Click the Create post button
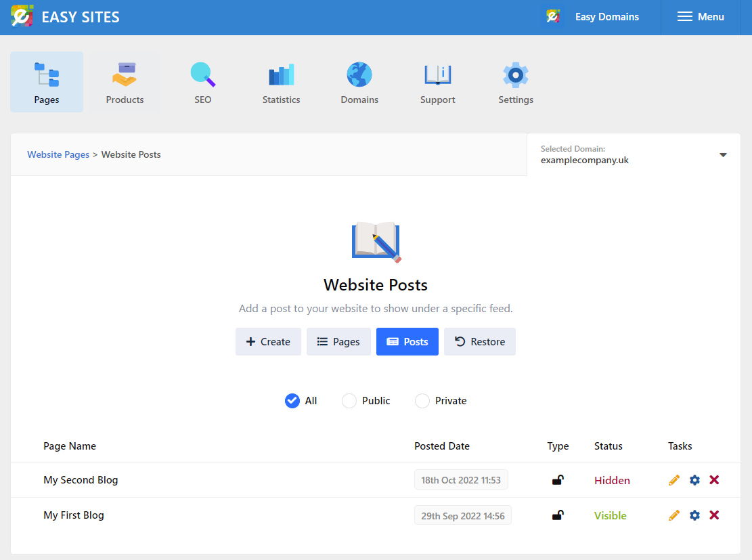752x560 pixels. tap(268, 342)
